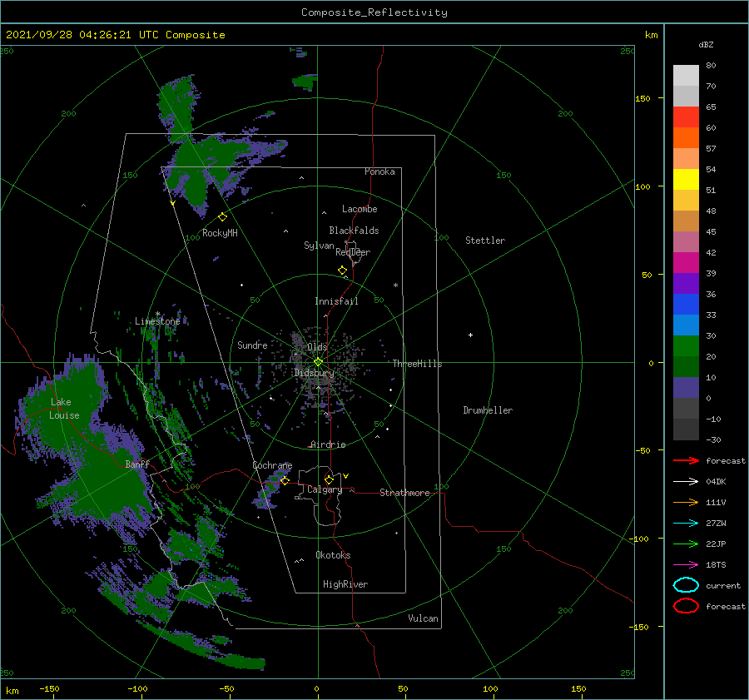Click the Airdrie town label
The width and height of the screenshot is (749, 700).
click(328, 444)
